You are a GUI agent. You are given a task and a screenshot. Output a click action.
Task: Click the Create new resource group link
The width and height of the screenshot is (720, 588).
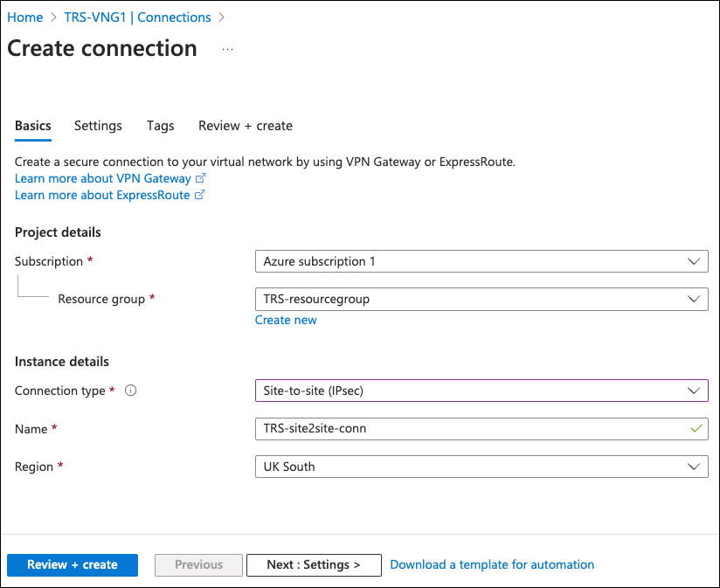286,320
